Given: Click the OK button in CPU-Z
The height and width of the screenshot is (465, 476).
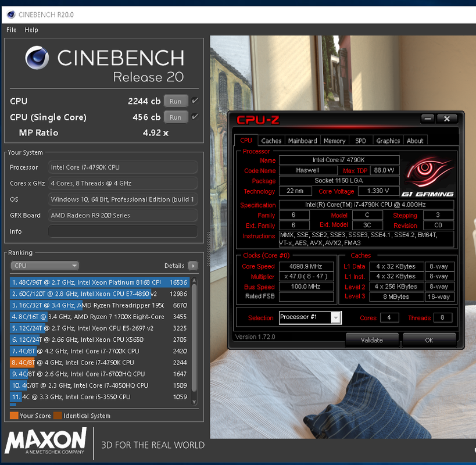Looking at the screenshot, I should tap(429, 340).
